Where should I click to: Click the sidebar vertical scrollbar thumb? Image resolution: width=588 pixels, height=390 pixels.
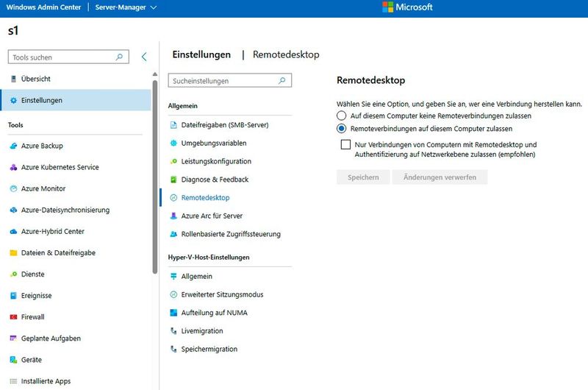click(155, 177)
